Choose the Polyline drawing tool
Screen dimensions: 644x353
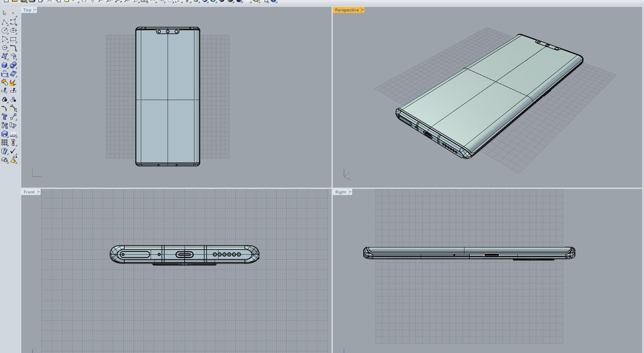[x=4, y=22]
